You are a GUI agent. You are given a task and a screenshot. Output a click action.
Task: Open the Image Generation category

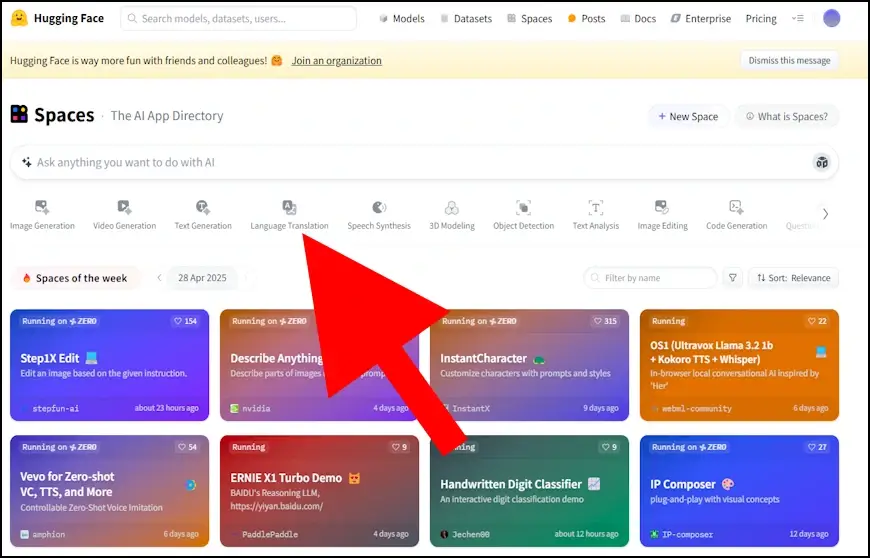click(x=42, y=215)
